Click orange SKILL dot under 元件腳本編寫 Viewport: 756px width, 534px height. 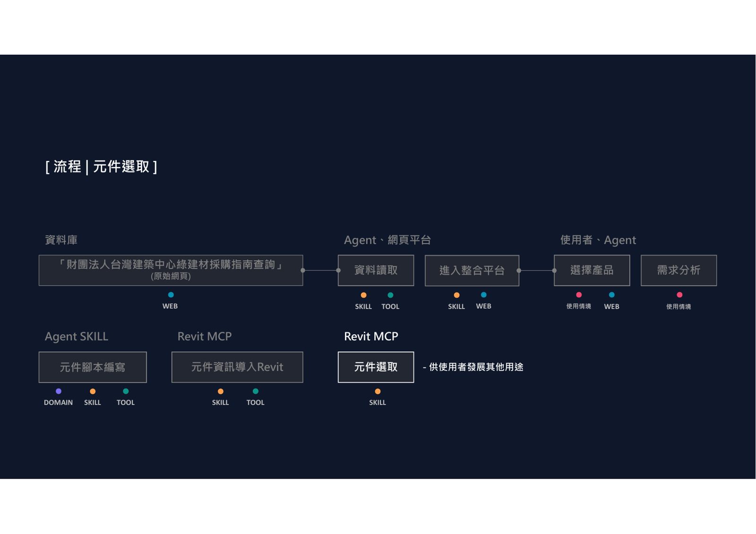[x=93, y=391]
